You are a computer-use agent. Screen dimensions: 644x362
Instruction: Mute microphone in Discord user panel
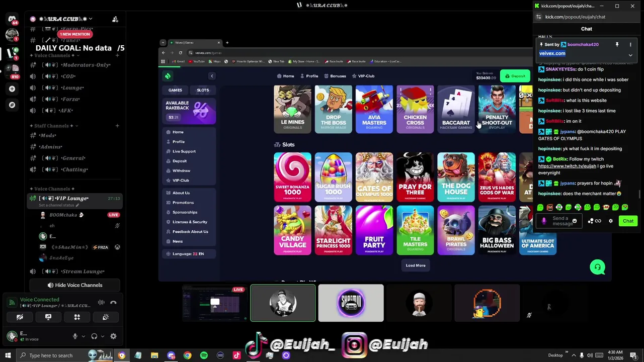75,336
